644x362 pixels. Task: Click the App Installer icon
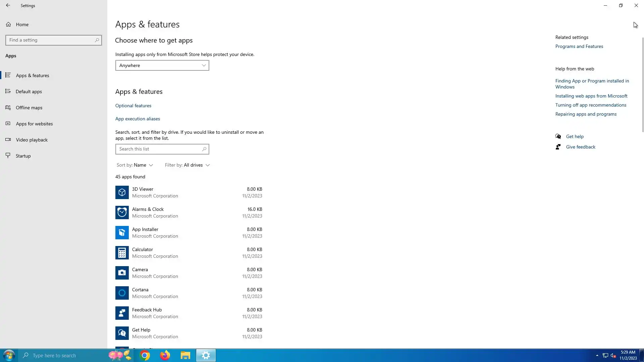(122, 233)
